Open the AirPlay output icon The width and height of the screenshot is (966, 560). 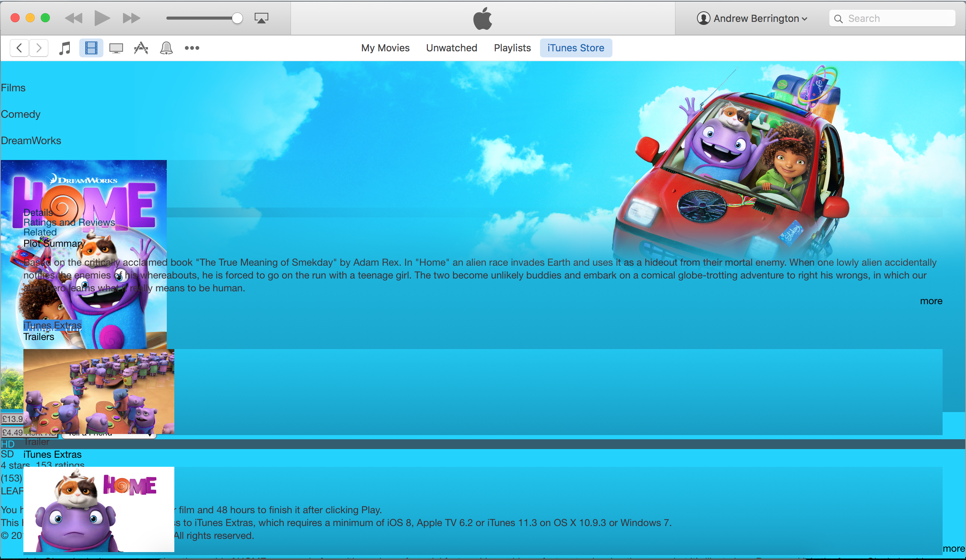pyautogui.click(x=261, y=18)
